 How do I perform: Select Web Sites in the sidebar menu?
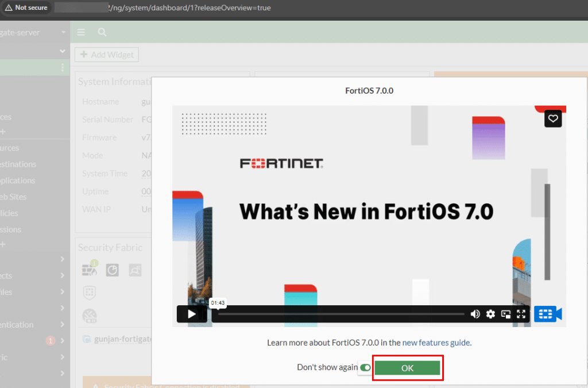click(x=14, y=197)
